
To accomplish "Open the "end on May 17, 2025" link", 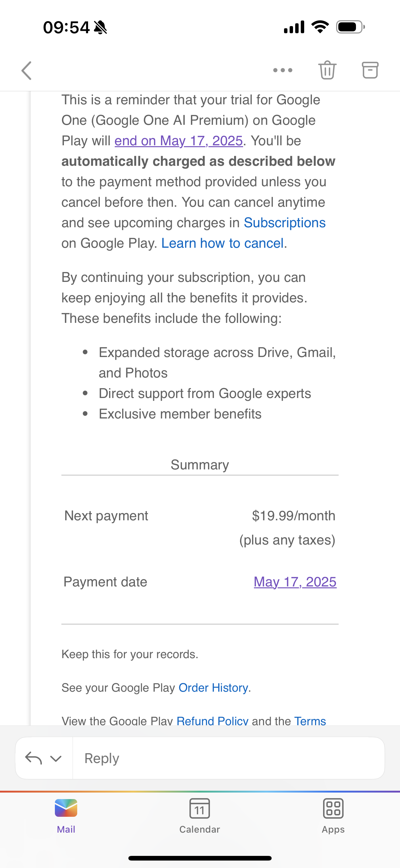I will (179, 141).
